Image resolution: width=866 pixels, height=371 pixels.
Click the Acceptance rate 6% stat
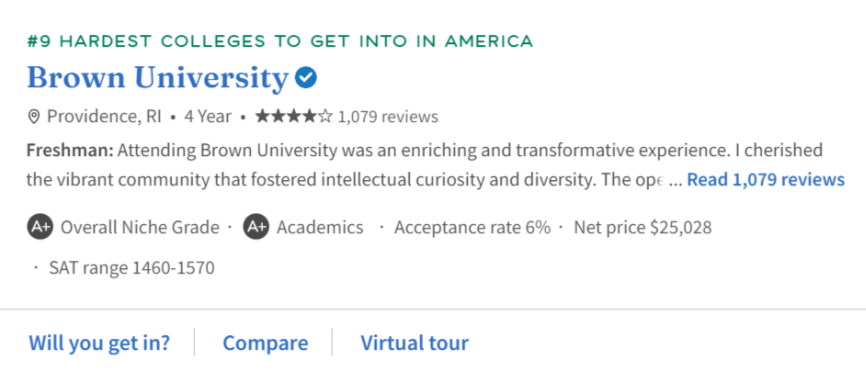[472, 227]
